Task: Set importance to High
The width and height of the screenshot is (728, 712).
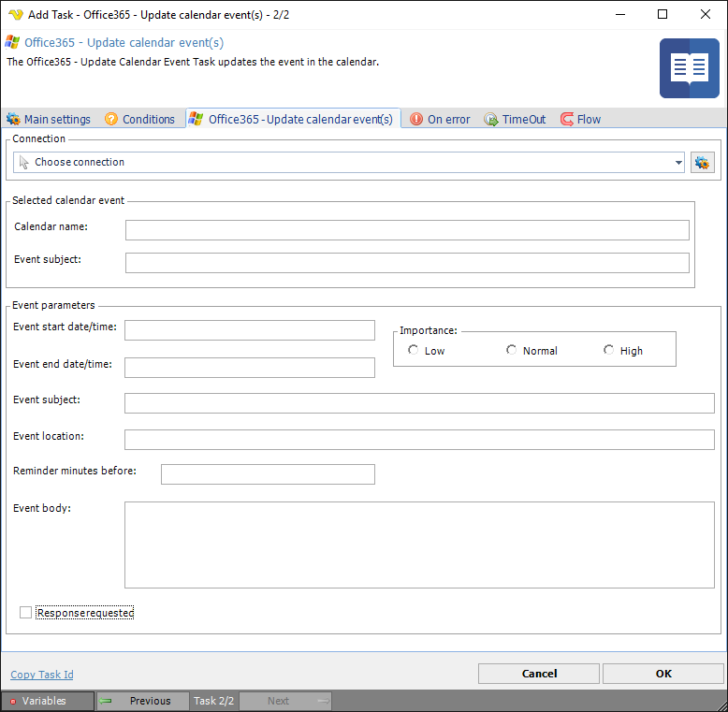Action: (608, 351)
